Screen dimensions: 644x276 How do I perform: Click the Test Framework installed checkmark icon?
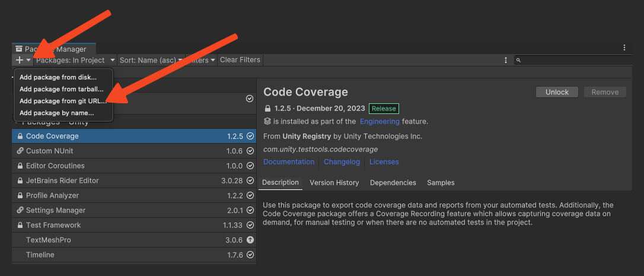point(250,225)
